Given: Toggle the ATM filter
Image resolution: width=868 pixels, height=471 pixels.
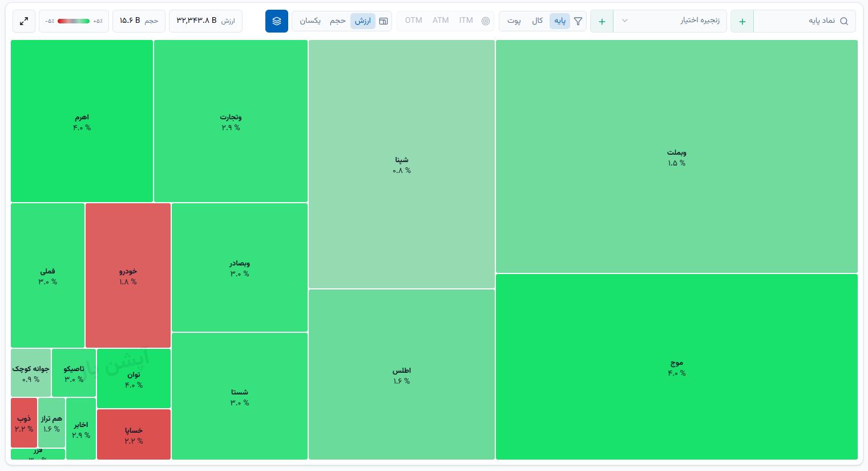Looking at the screenshot, I should pyautogui.click(x=441, y=21).
